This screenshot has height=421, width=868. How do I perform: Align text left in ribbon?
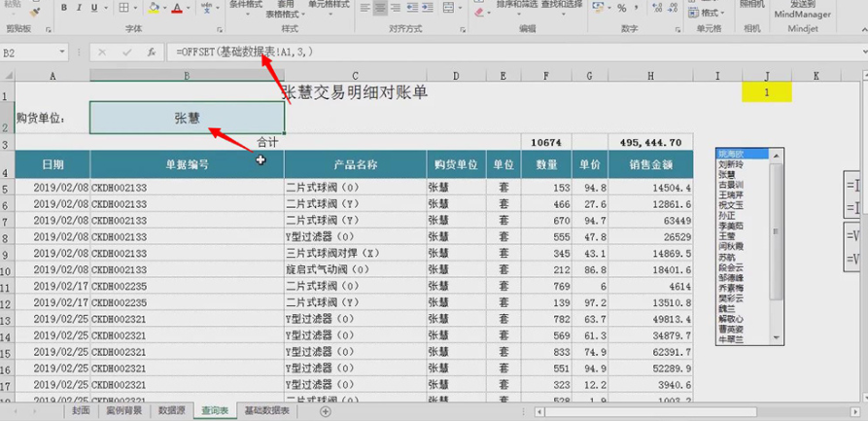click(365, 8)
